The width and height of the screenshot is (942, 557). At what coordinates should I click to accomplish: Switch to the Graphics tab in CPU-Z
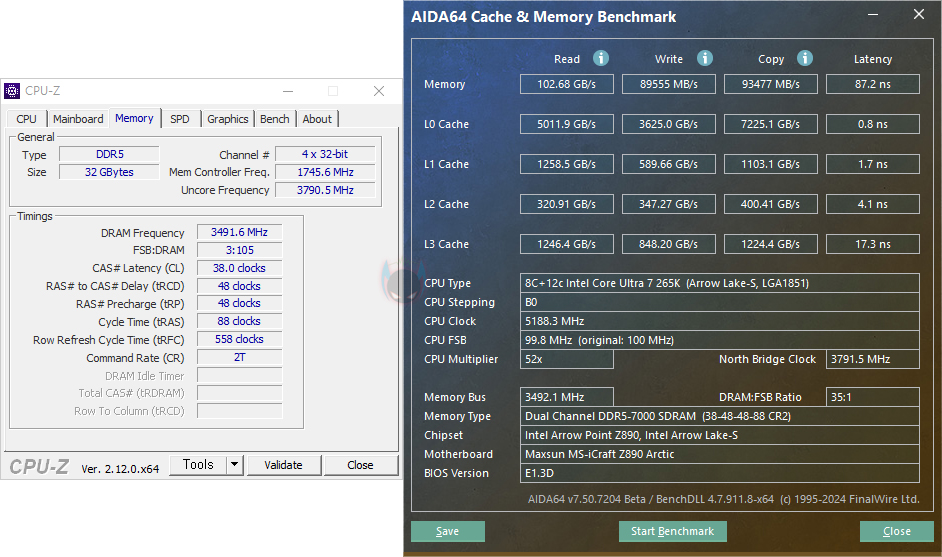click(228, 119)
